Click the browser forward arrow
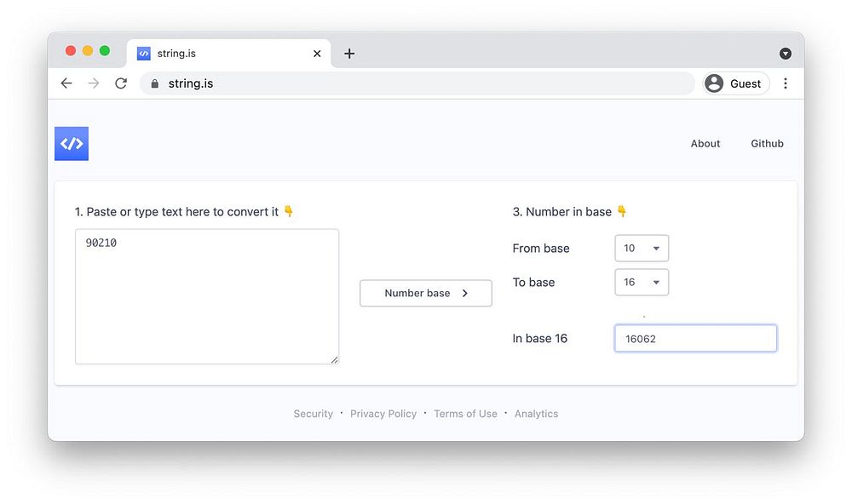852x504 pixels. [x=94, y=83]
